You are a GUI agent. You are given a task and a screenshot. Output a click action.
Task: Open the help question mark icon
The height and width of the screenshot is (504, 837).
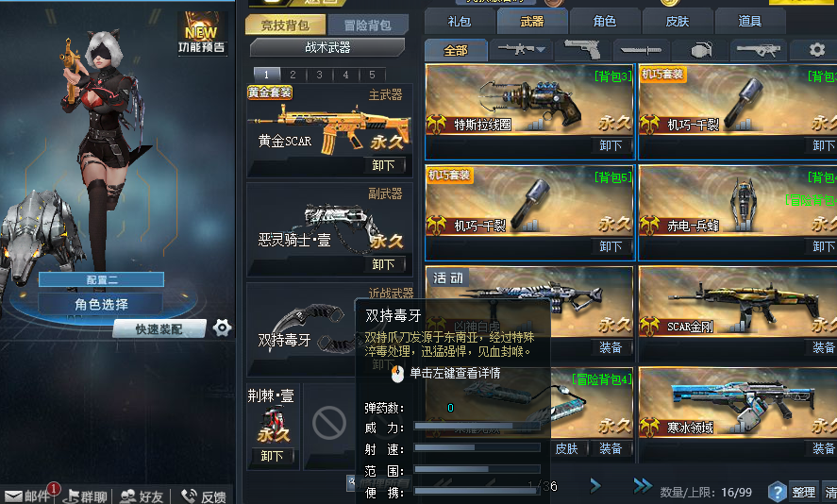coord(778,491)
